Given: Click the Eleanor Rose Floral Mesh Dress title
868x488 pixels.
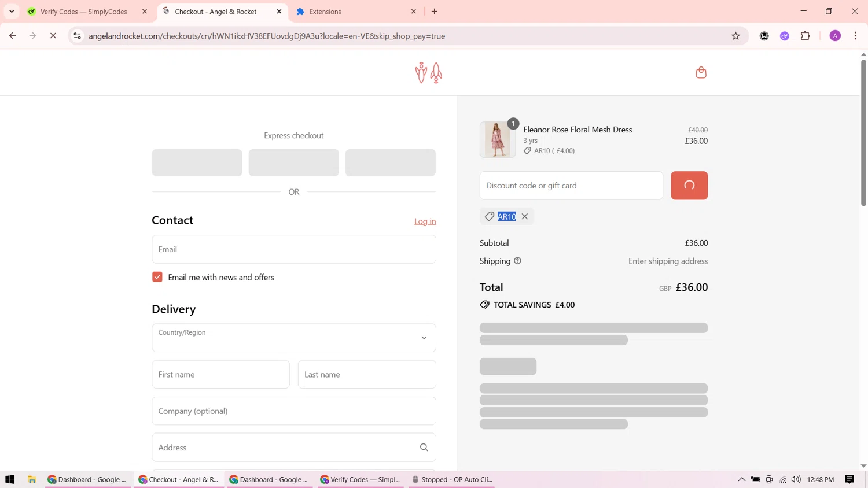Looking at the screenshot, I should tap(578, 130).
